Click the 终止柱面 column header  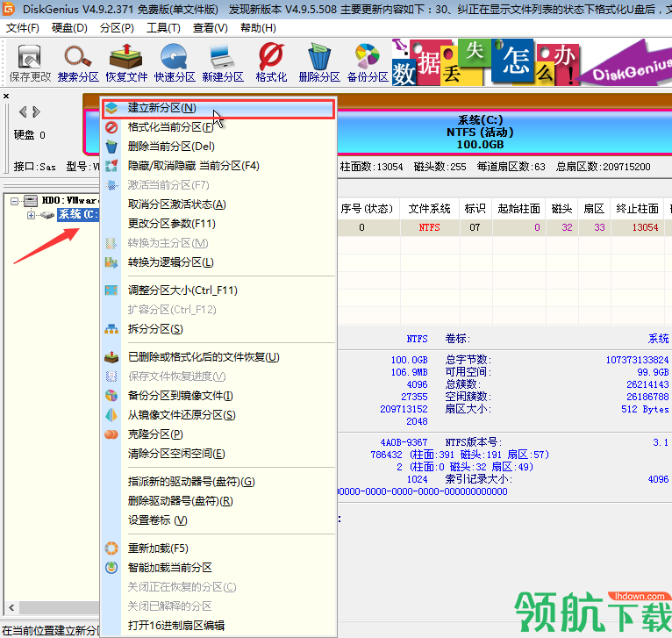coord(637,209)
